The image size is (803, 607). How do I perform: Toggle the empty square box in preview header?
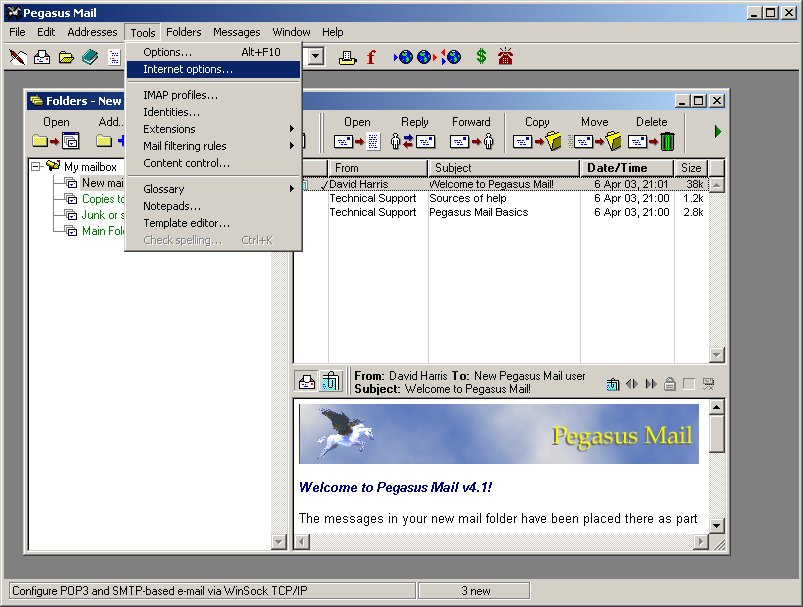[689, 383]
